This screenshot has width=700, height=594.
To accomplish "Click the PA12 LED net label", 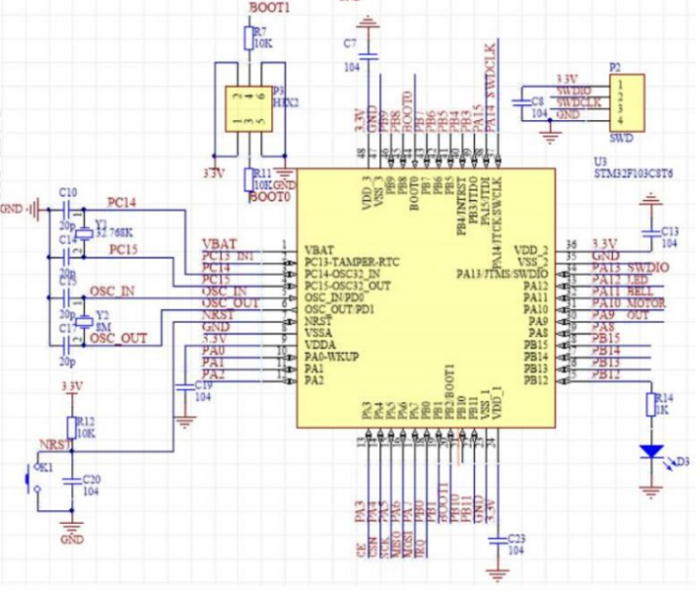I will click(620, 280).
